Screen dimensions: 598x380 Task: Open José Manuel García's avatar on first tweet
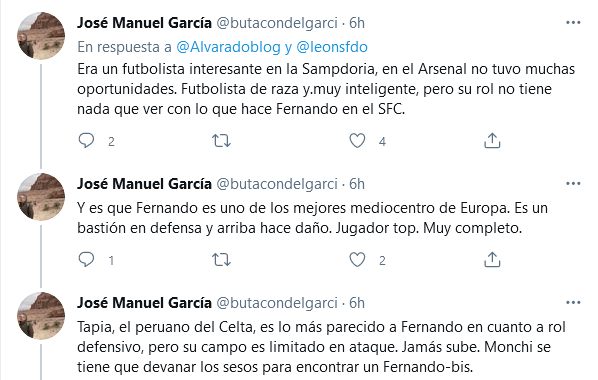pos(41,36)
